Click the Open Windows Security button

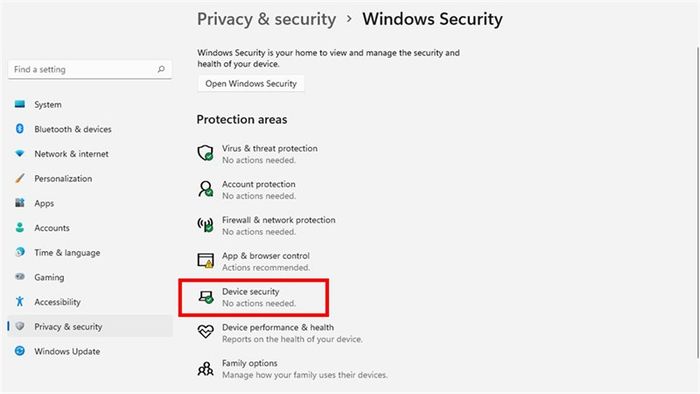click(251, 83)
